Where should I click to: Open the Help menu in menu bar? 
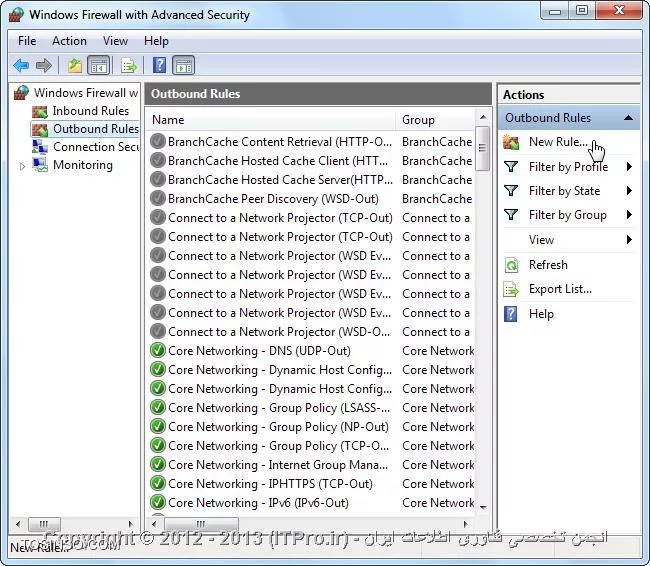(156, 41)
